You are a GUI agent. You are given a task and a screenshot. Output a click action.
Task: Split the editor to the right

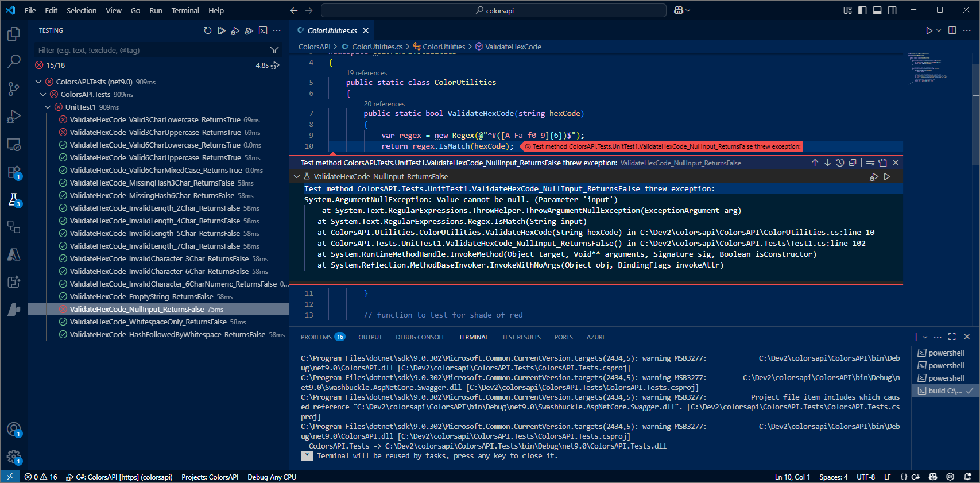(x=952, y=30)
